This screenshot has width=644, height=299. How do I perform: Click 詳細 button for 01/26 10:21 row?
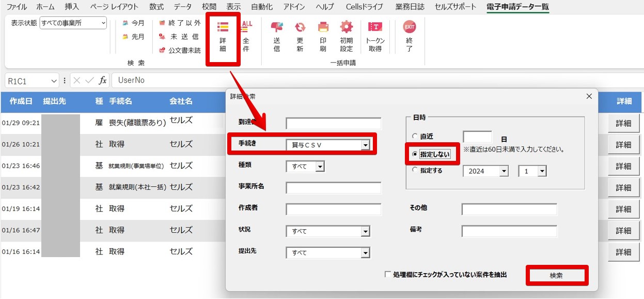624,145
